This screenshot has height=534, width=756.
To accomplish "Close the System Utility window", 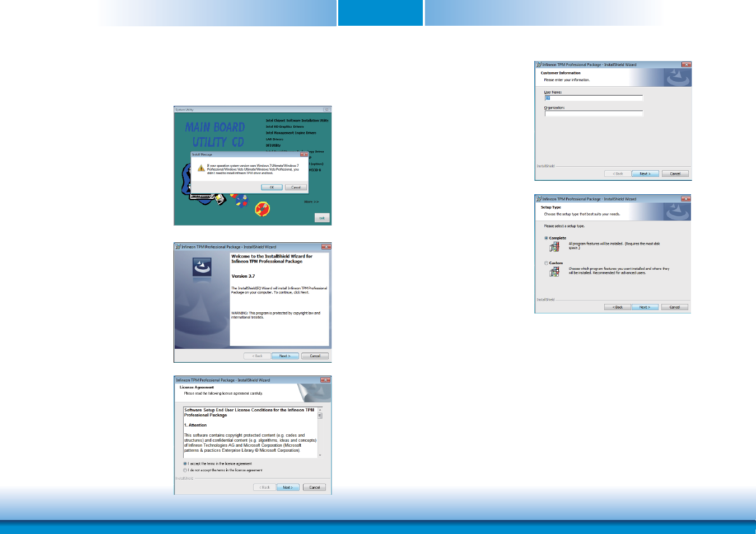I will click(x=326, y=110).
